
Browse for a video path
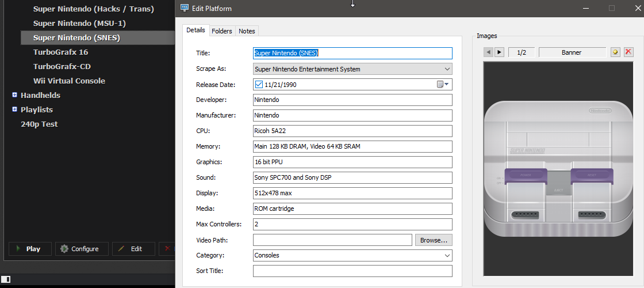pos(434,240)
